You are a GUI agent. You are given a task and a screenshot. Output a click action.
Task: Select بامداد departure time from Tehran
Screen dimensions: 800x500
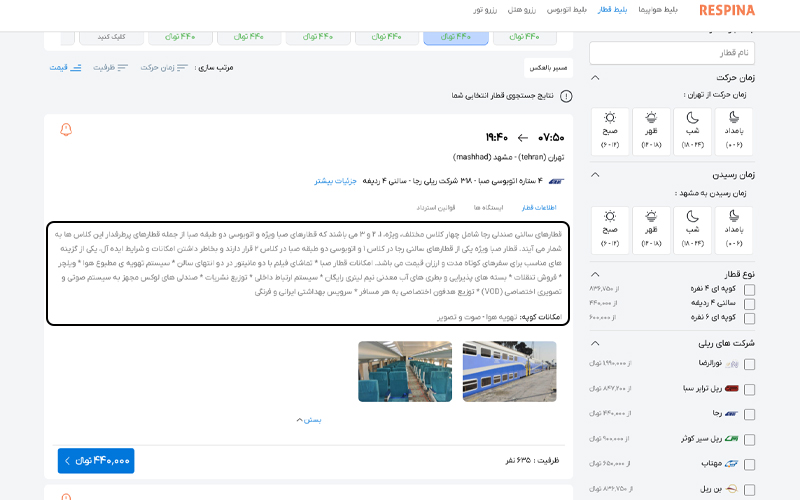point(734,131)
